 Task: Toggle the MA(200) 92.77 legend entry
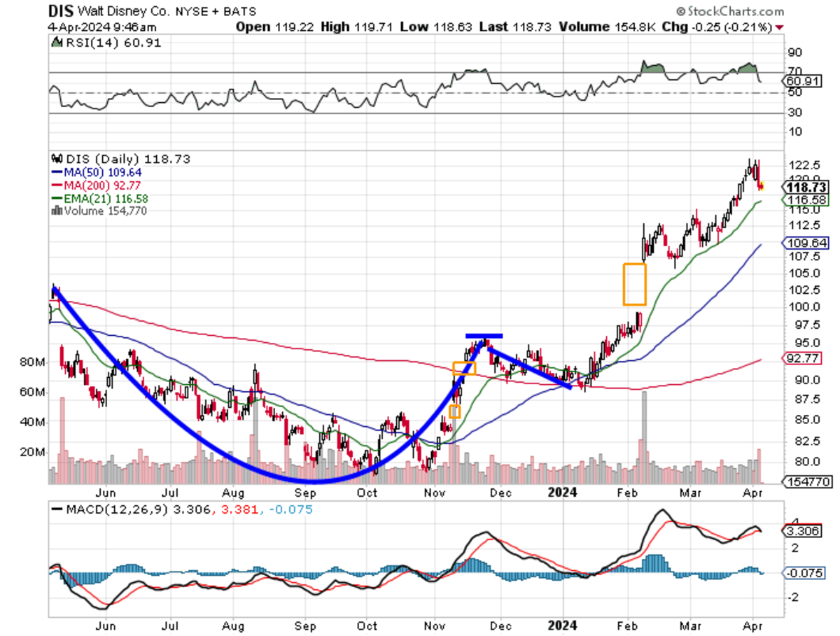pyautogui.click(x=102, y=185)
